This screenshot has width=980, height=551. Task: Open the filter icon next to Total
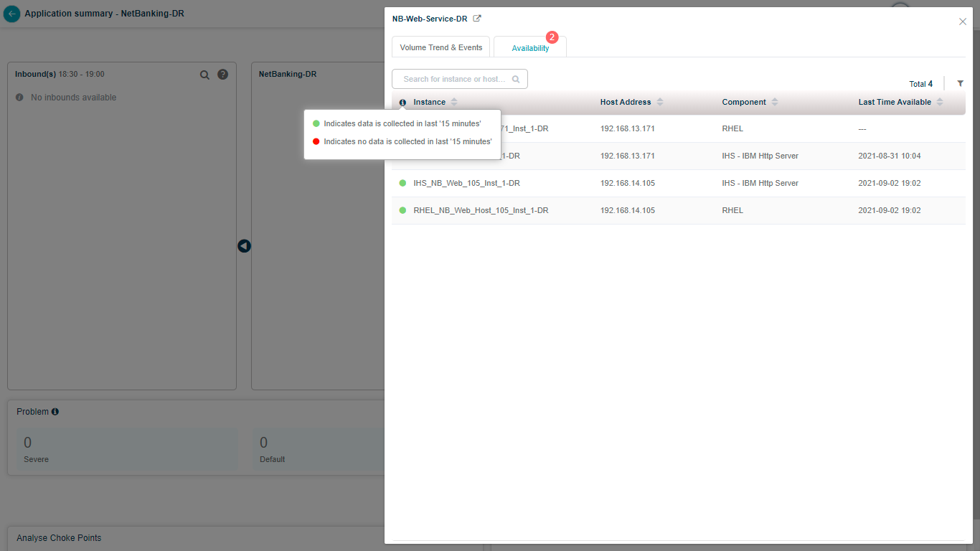[x=960, y=84]
